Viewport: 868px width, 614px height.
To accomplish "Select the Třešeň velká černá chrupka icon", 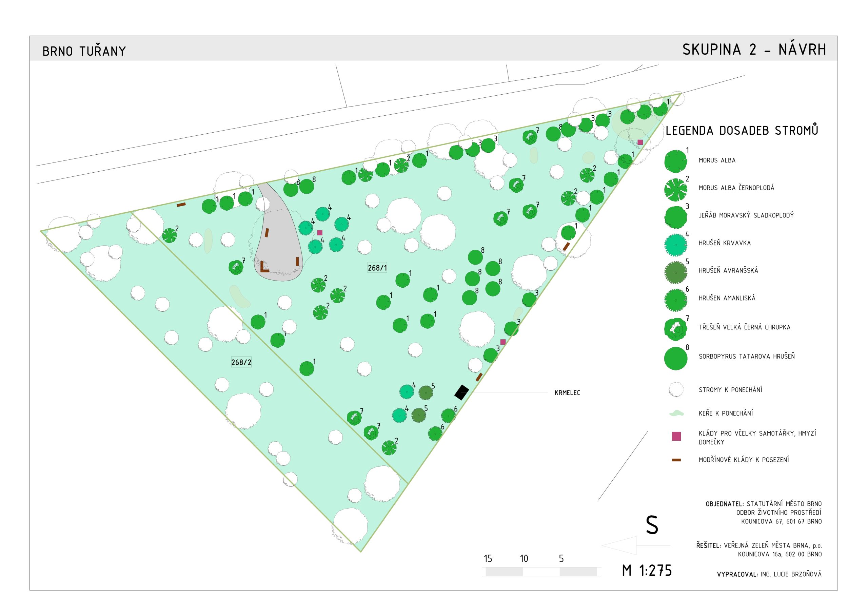I will [x=675, y=328].
